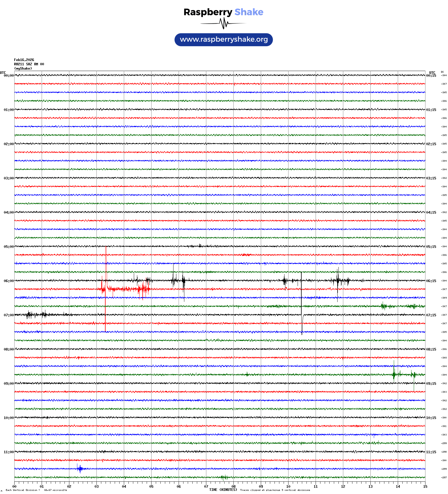Screen dimensions: 448x494
Task: Select the 00:00 UTC row label on left
Action: point(9,76)
